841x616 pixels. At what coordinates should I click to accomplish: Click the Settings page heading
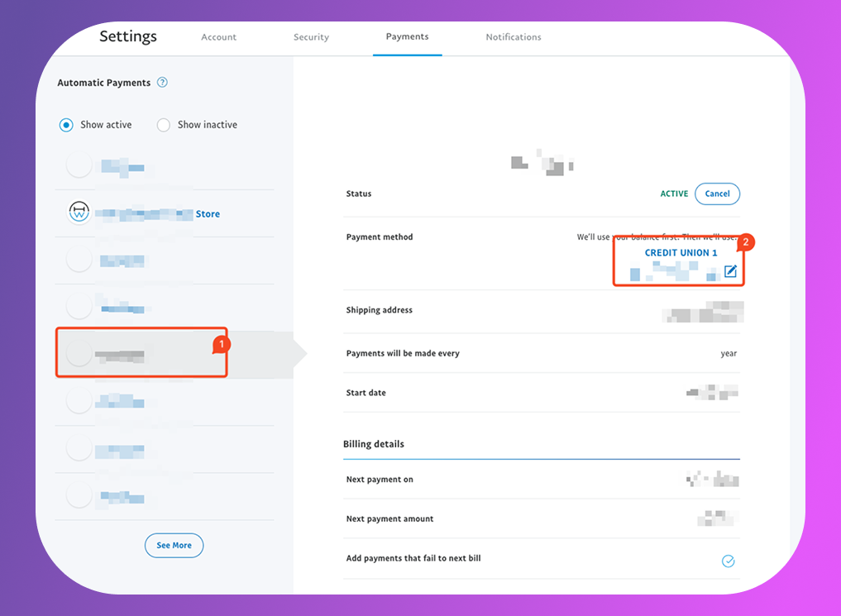coord(128,36)
